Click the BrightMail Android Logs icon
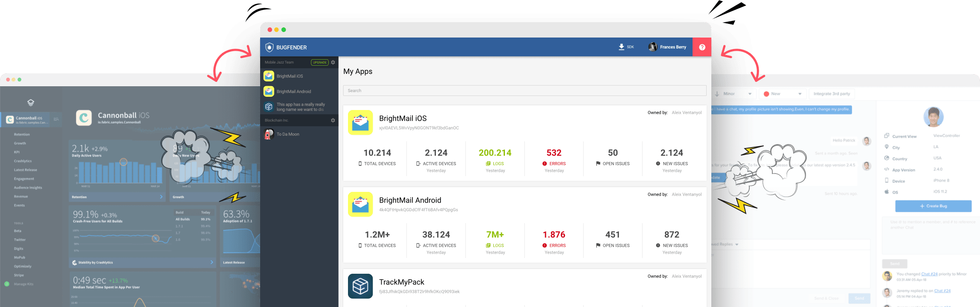This screenshot has width=980, height=307. pos(488,246)
